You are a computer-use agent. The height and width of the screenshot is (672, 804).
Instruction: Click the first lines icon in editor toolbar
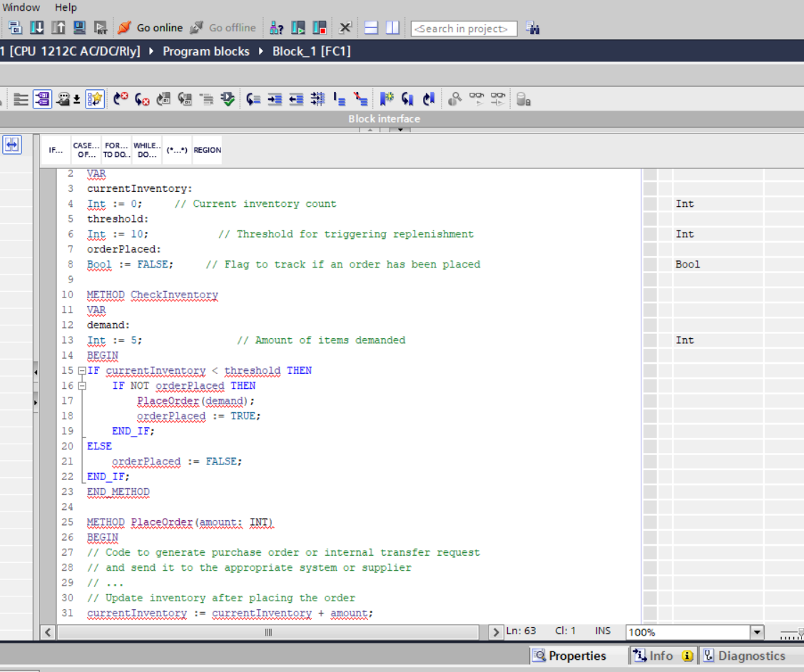tap(21, 99)
